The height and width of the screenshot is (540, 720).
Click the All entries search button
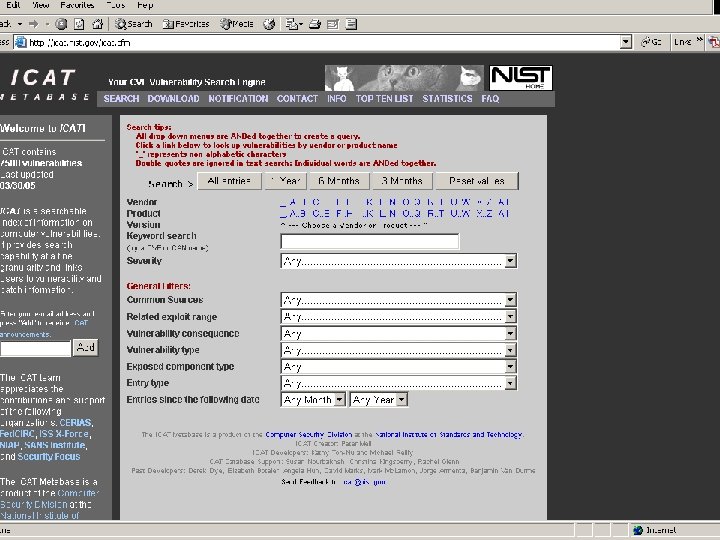(229, 181)
